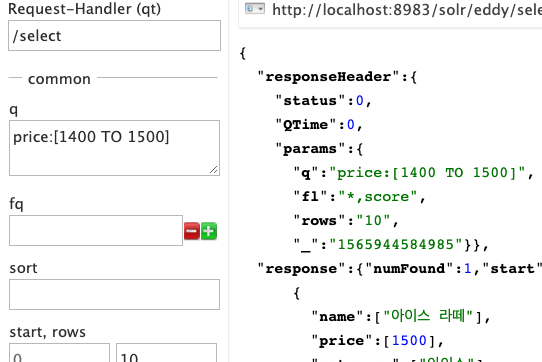The width and height of the screenshot is (542, 362).
Task: Focus the rows field containing 10
Action: point(167,353)
